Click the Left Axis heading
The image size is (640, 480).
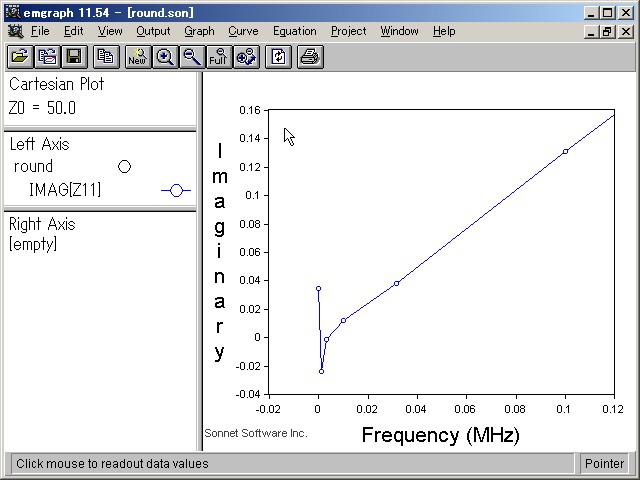(x=40, y=144)
